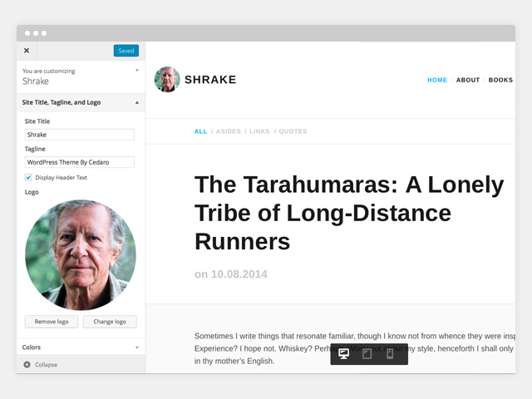The height and width of the screenshot is (399, 532).
Task: Switch to the tablet preview icon
Action: (x=367, y=354)
